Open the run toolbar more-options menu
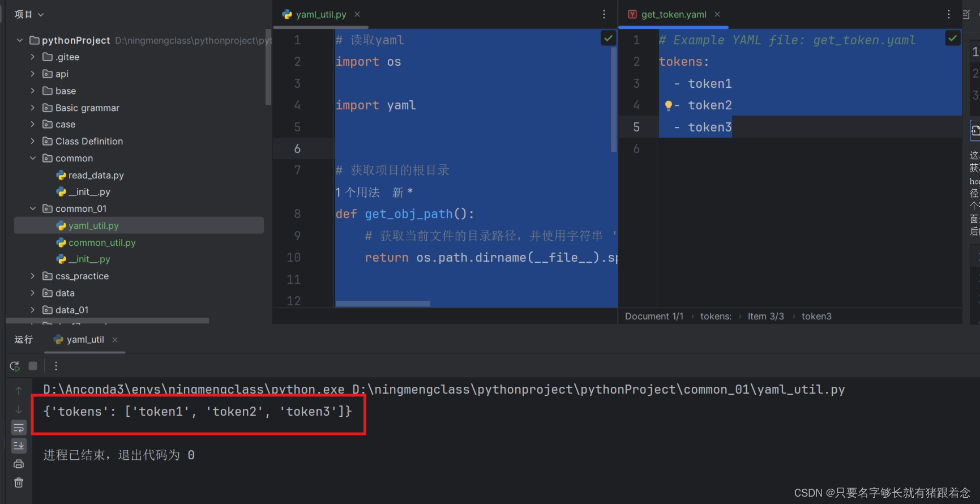This screenshot has height=504, width=980. 55,366
